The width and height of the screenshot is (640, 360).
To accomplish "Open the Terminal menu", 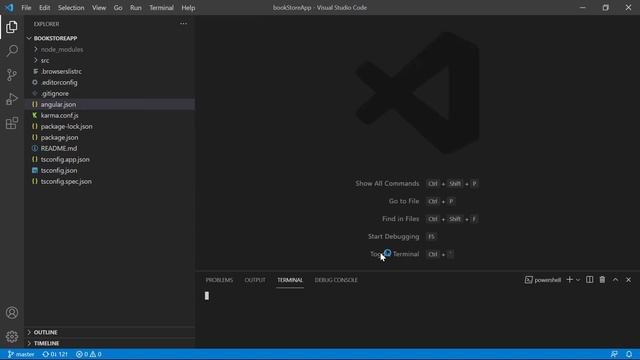I will pos(161,8).
